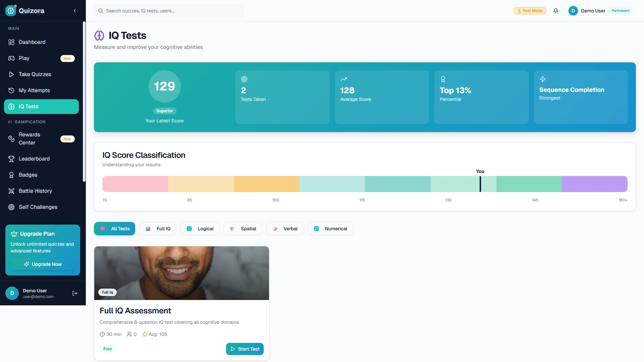Click the full iq tag on the card
The image size is (644, 362).
click(107, 292)
